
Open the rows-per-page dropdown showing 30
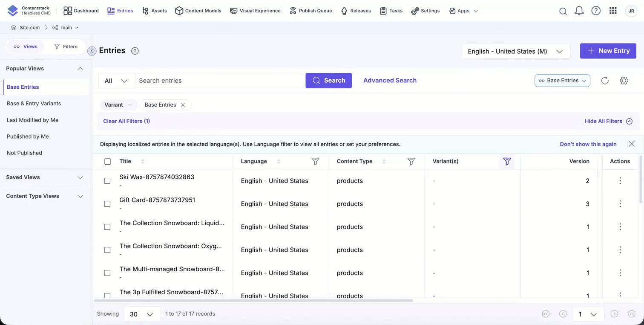(x=141, y=314)
